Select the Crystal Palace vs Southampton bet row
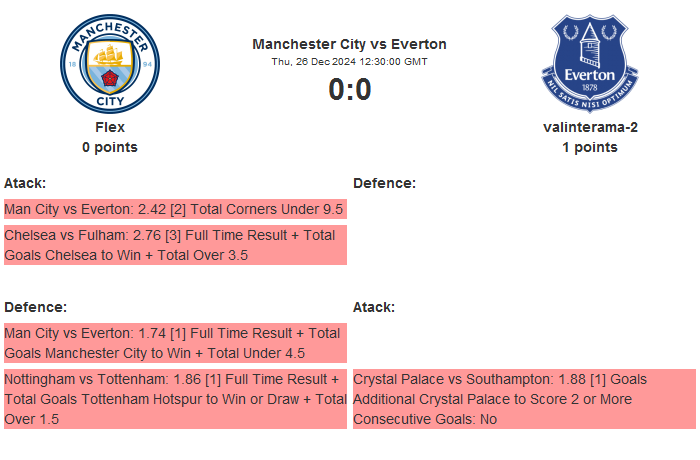Viewport: 700px width, 460px height. [x=522, y=399]
